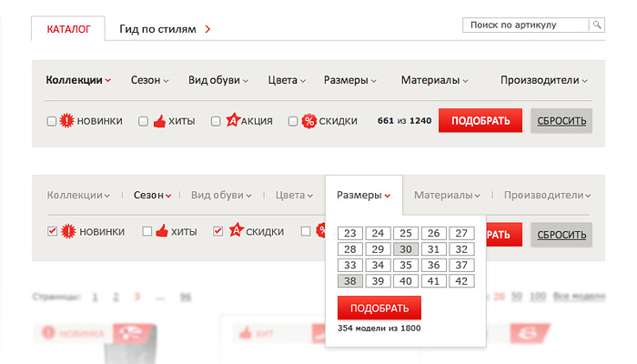The image size is (637, 364).
Task: Select size 32
Action: tap(461, 249)
